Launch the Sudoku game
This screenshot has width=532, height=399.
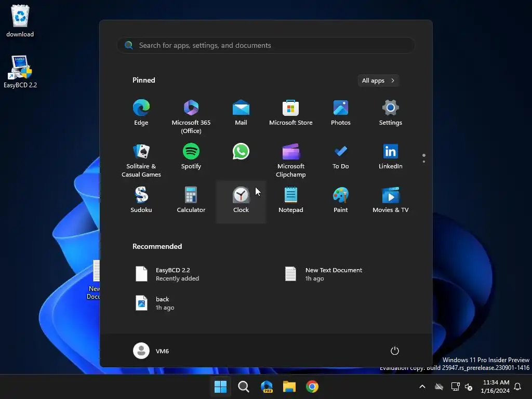[x=141, y=200]
